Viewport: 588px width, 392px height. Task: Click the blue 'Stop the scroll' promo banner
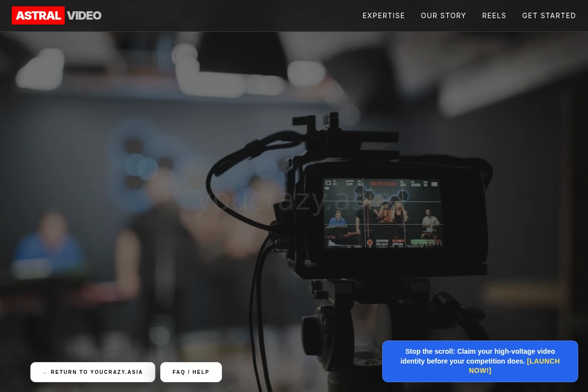click(x=480, y=361)
